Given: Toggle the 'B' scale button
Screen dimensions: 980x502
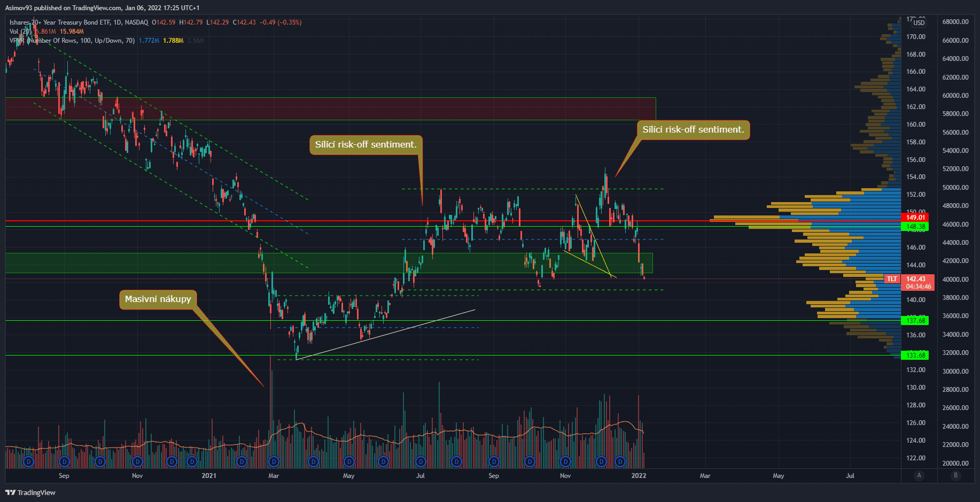Looking at the screenshot, I should pos(955,475).
